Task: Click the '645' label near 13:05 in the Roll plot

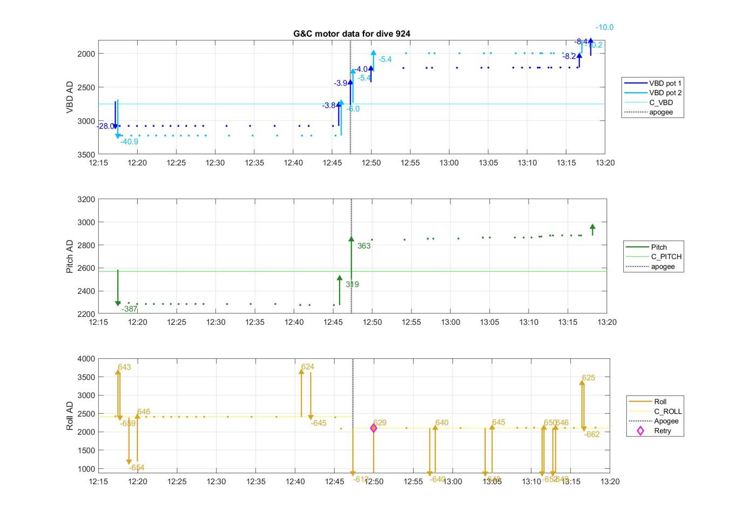Action: (x=498, y=422)
